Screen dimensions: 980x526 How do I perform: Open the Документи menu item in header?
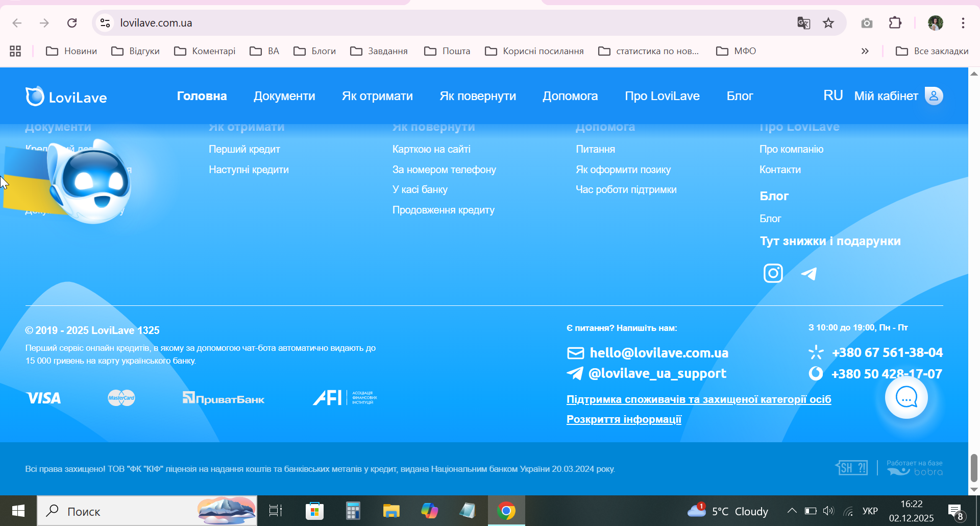point(284,96)
